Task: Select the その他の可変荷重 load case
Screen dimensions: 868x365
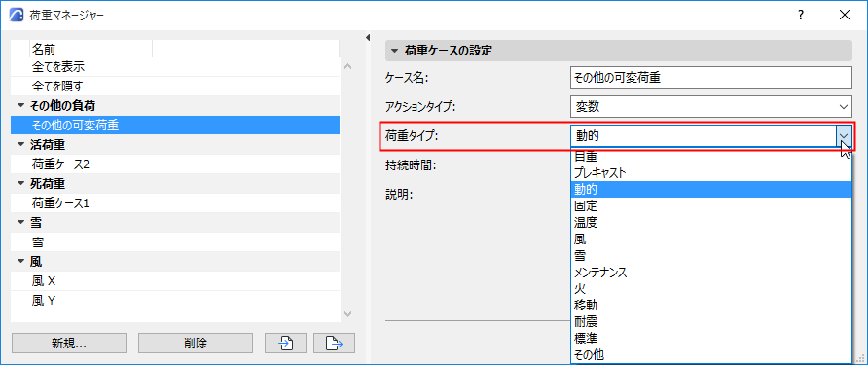Action: click(175, 126)
